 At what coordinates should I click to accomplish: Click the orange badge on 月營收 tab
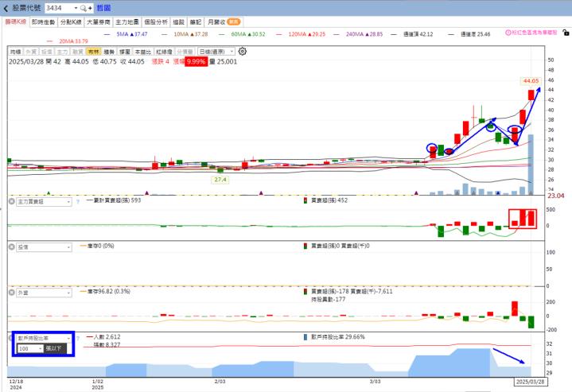point(233,22)
